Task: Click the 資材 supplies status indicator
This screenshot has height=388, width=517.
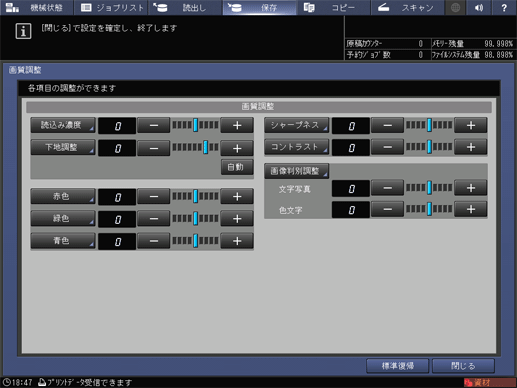Action: click(489, 383)
